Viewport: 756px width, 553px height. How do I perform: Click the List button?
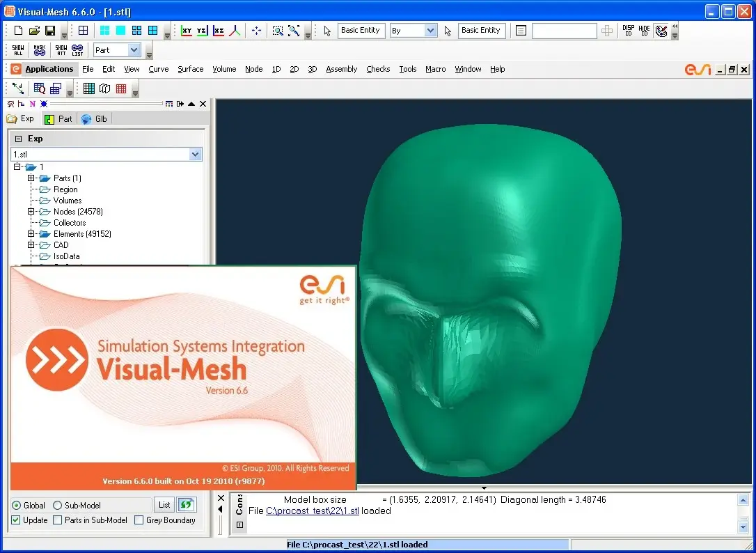[164, 505]
